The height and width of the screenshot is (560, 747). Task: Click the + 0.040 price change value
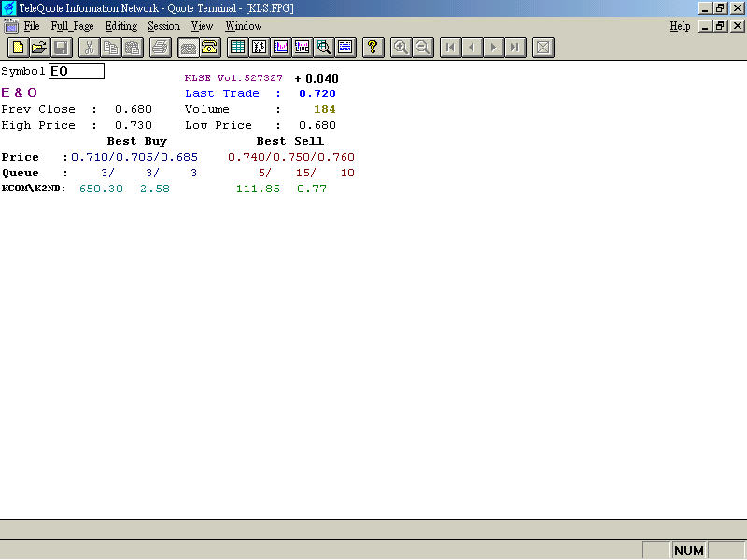(317, 78)
